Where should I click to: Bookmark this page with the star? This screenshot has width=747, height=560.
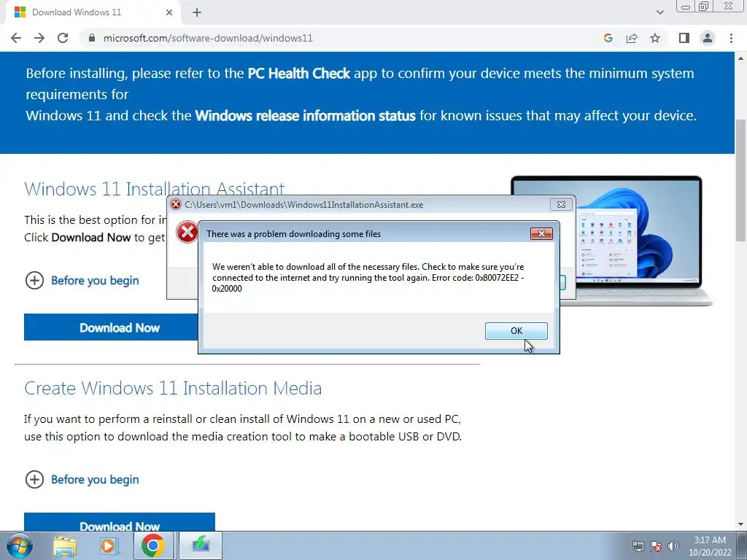655,38
